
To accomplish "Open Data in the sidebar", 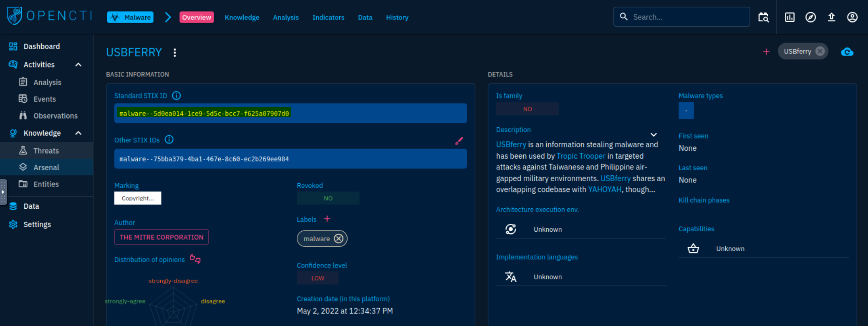I will (46, 206).
